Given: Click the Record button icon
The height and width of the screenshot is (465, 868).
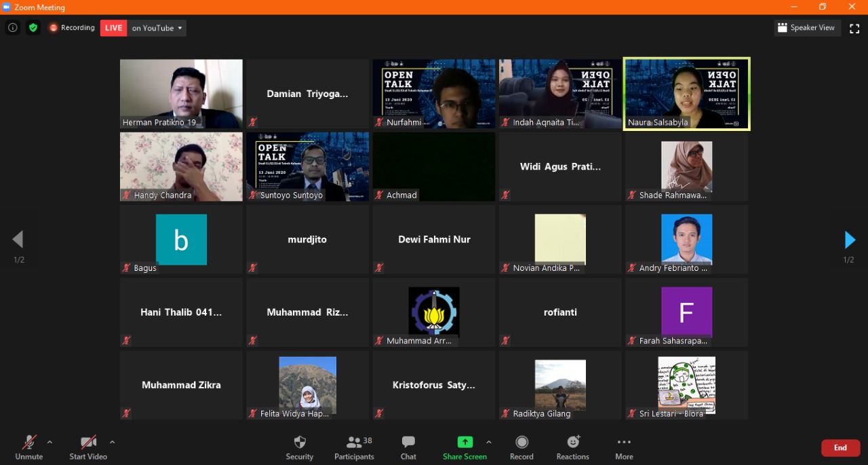Looking at the screenshot, I should (521, 443).
